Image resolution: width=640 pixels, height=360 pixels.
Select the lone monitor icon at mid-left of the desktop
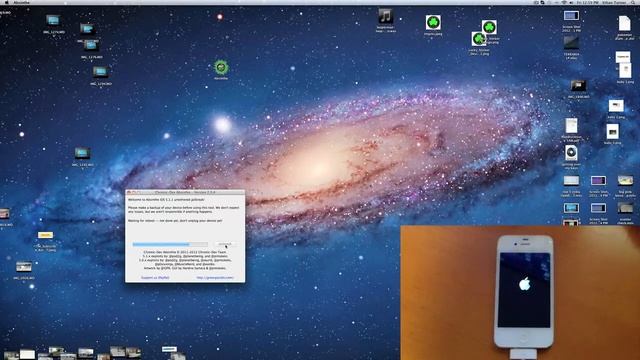pos(82,153)
